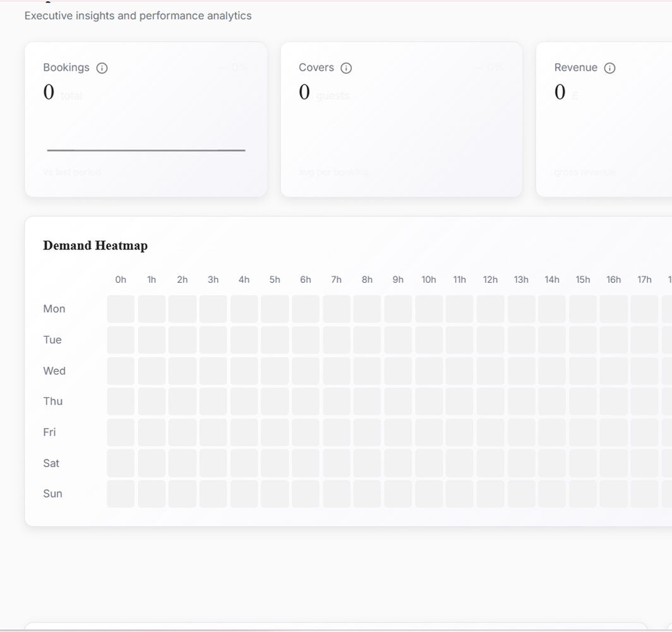Click the Covers total value of 0
This screenshot has width=672, height=632.
coord(304,93)
